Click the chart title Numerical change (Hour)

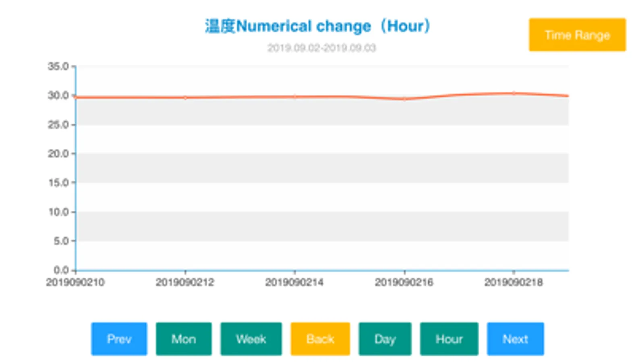pos(318,26)
